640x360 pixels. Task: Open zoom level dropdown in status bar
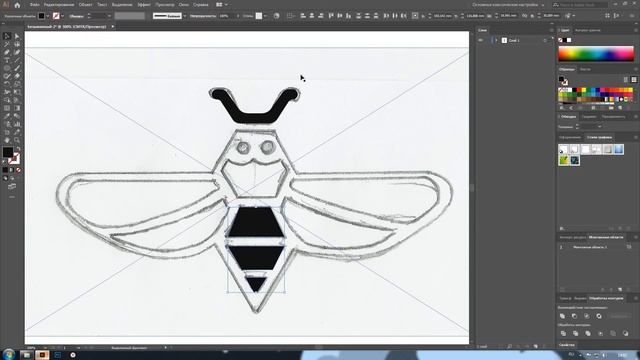(x=45, y=348)
